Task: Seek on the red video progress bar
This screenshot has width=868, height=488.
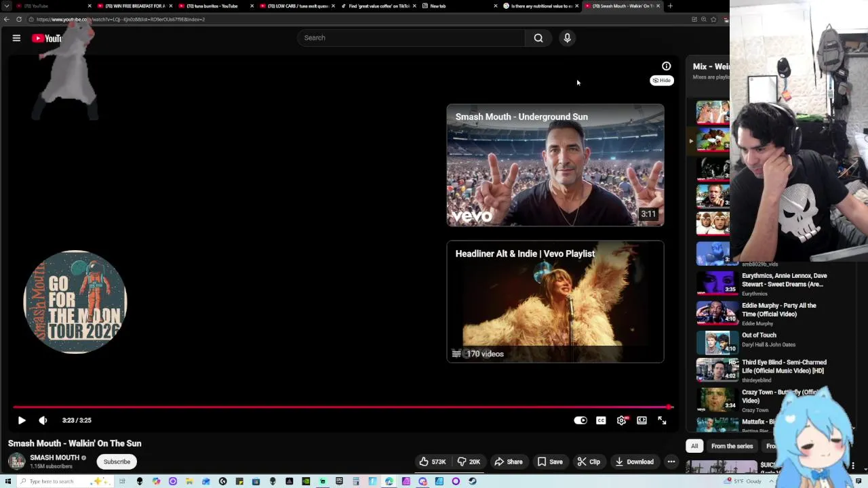Action: click(342, 407)
